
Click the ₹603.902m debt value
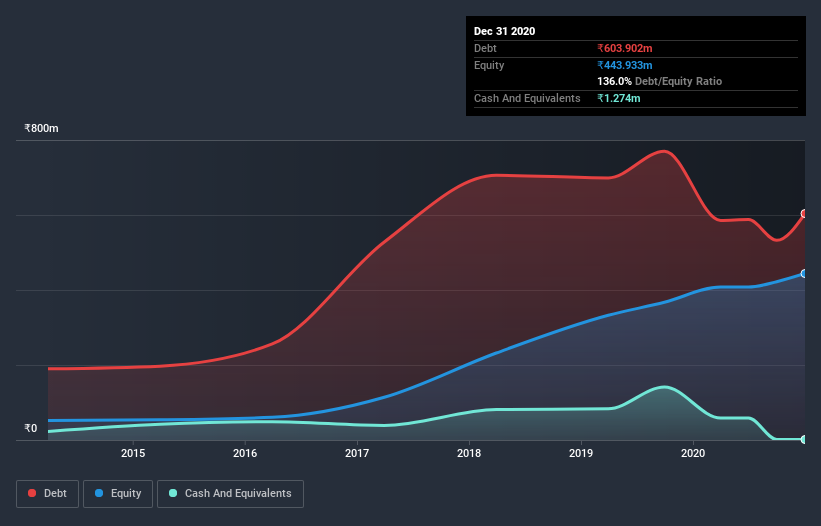click(x=625, y=48)
